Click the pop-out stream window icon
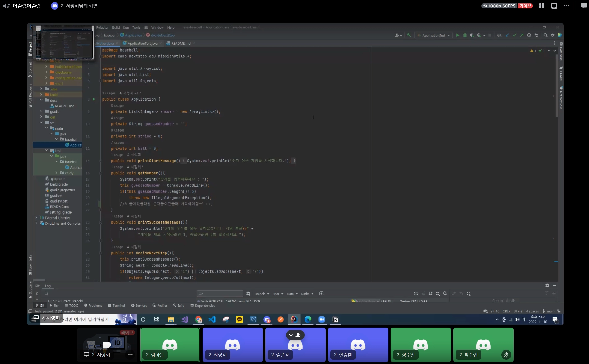Image resolution: width=589 pixels, height=364 pixels. (554, 6)
